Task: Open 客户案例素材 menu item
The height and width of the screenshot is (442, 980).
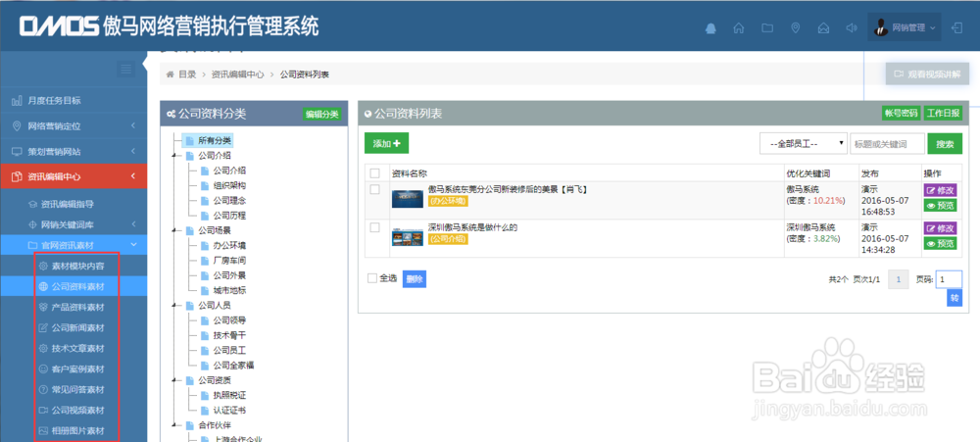Action: pyautogui.click(x=73, y=368)
